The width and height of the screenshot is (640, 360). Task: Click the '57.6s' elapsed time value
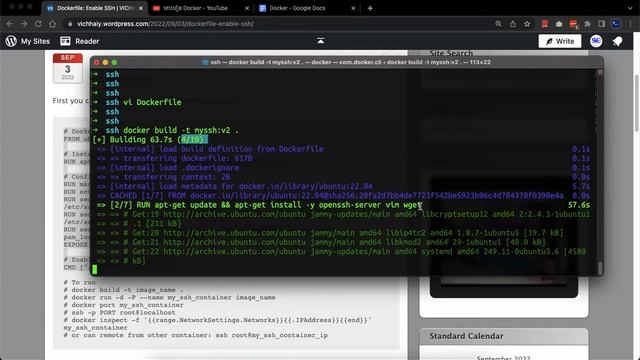579,205
